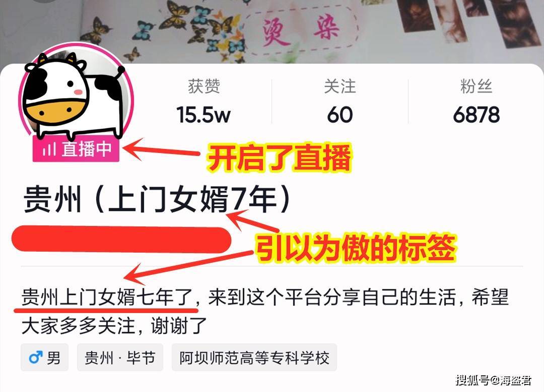Click the bio text 贵州上门女婿七年了
The width and height of the screenshot is (544, 392).
point(107,297)
